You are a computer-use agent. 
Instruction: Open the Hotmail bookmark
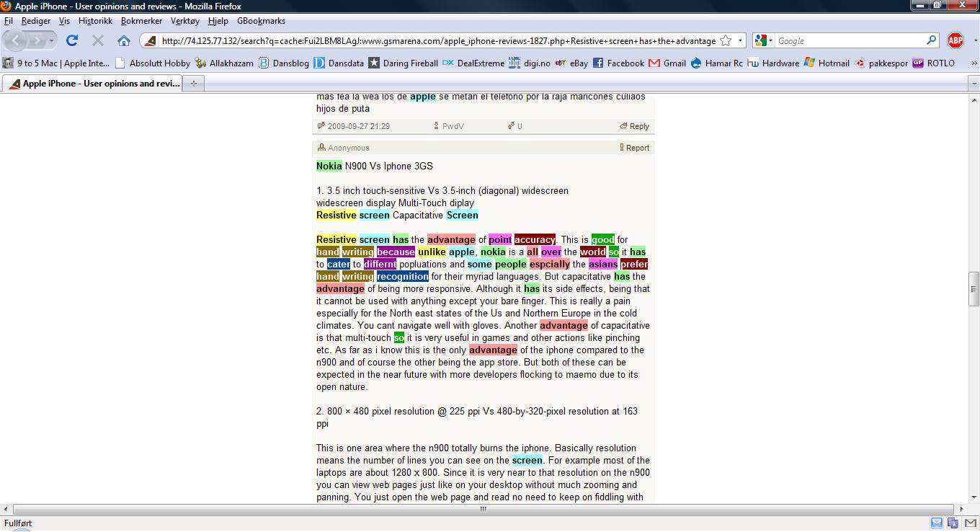click(827, 63)
